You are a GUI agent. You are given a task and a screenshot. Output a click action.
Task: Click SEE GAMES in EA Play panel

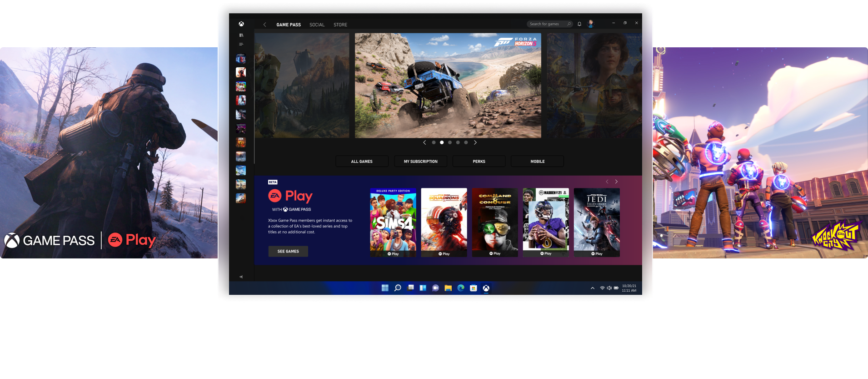point(288,251)
